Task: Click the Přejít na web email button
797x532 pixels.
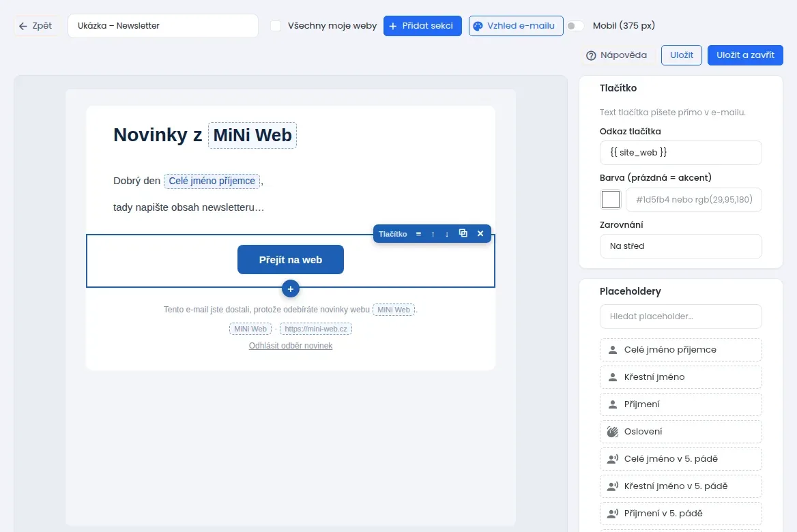Action: click(290, 260)
